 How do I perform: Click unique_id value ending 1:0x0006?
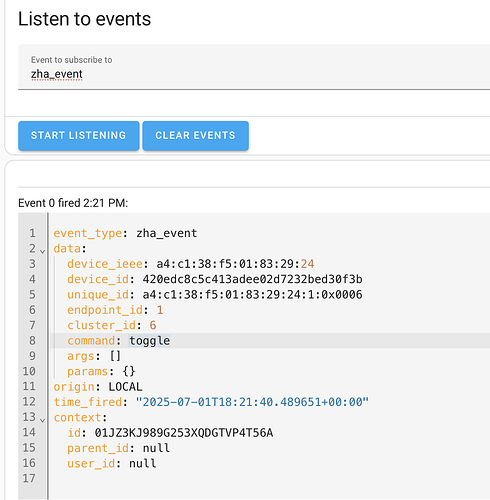tap(252, 294)
